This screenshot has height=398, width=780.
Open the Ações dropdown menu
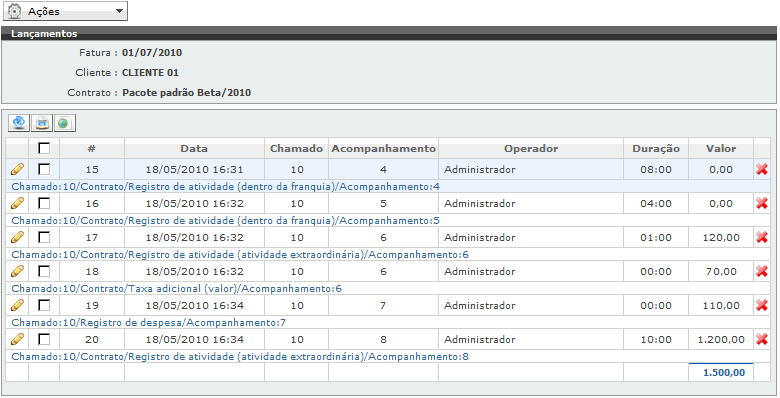pos(65,11)
